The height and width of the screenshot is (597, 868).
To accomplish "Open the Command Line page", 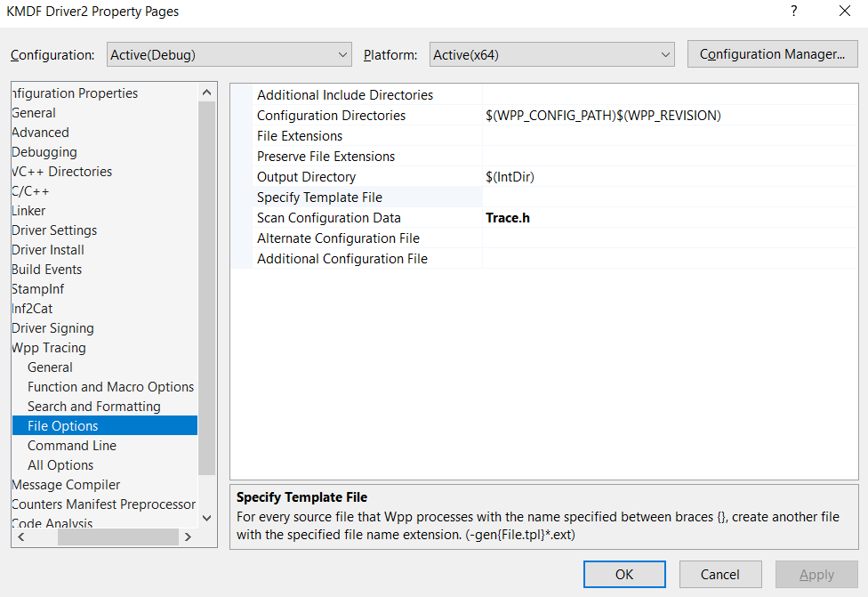I will (71, 445).
